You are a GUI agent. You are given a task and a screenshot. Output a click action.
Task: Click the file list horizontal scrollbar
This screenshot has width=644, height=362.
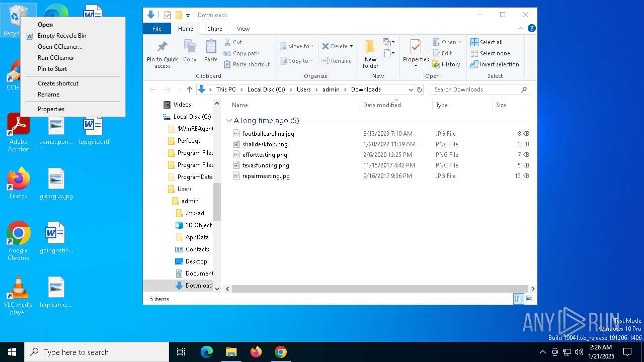(x=379, y=289)
